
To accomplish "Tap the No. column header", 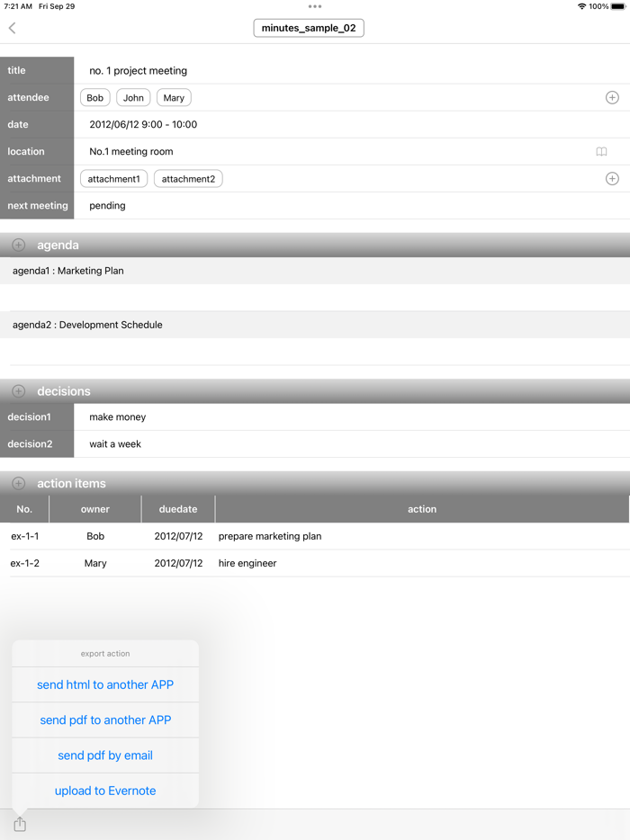I will (24, 509).
